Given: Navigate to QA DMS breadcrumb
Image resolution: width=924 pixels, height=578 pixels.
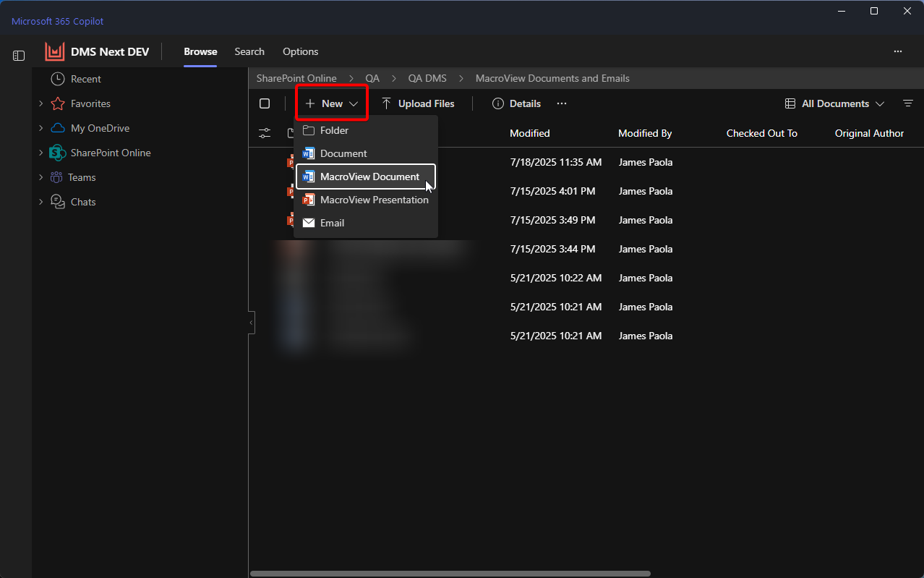Looking at the screenshot, I should click(x=427, y=78).
